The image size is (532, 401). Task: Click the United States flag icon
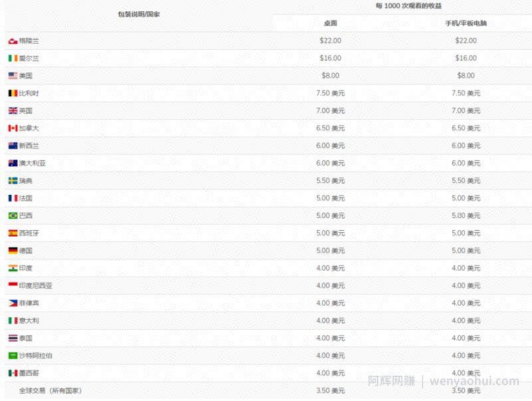point(13,76)
